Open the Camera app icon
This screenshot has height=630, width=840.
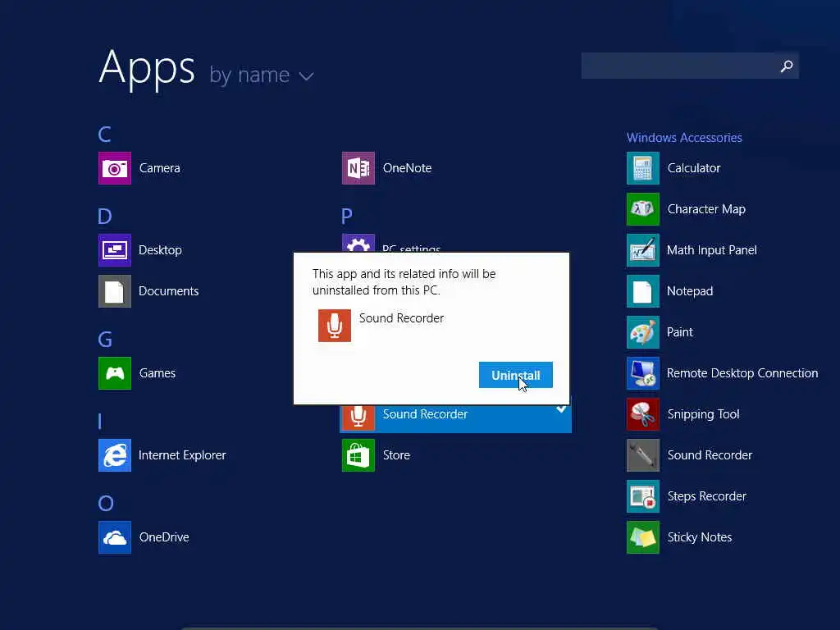click(115, 168)
